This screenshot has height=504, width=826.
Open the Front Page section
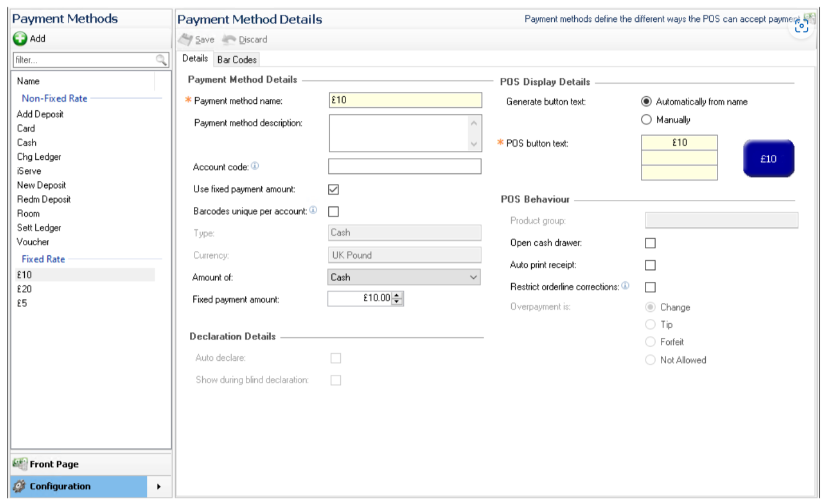[54, 465]
